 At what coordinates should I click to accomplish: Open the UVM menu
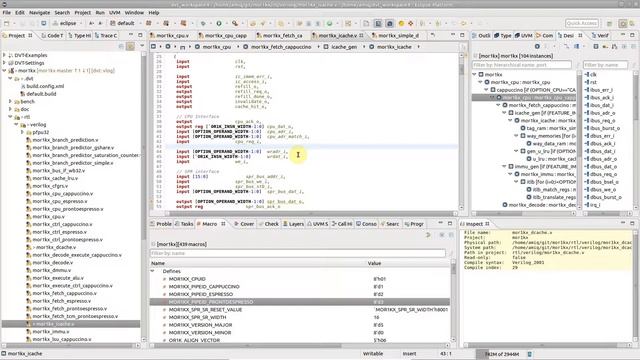click(x=115, y=13)
